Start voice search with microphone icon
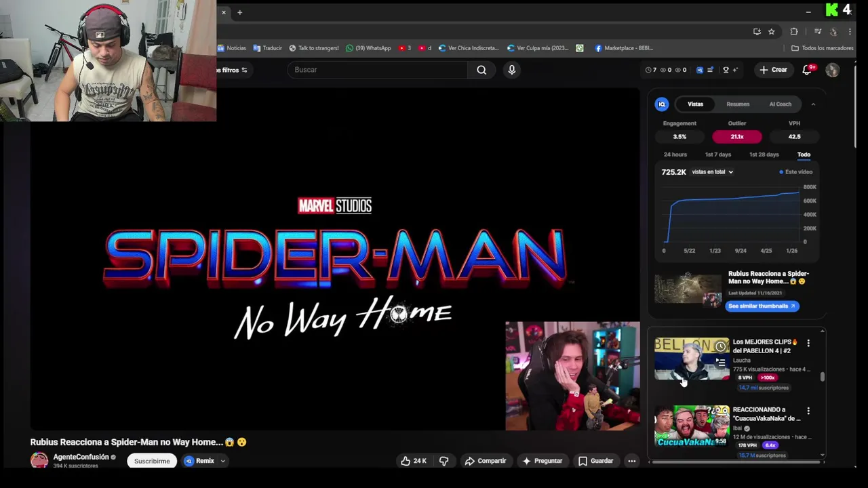Screen dimensions: 868x488 [x=512, y=70]
